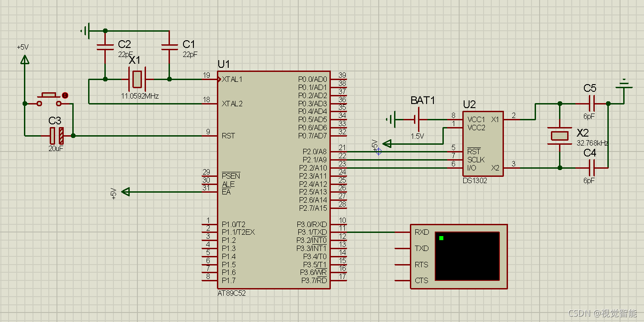Select the X1 crystal symbol

[x=137, y=79]
